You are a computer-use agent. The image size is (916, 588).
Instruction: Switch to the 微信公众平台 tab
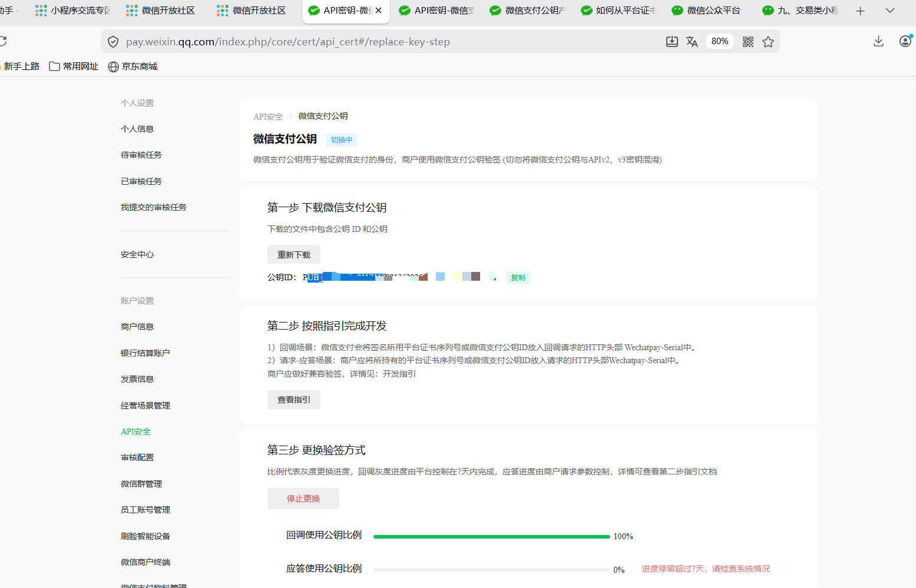(x=709, y=11)
